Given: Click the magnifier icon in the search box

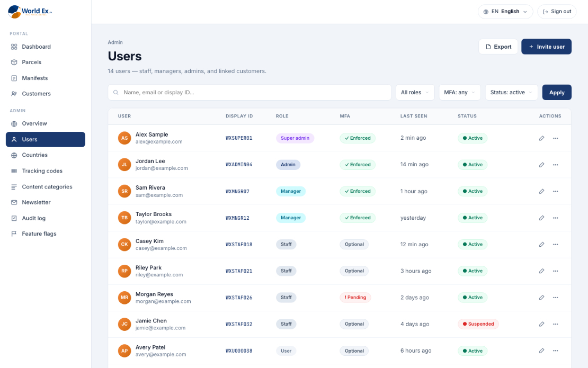Looking at the screenshot, I should tap(116, 93).
